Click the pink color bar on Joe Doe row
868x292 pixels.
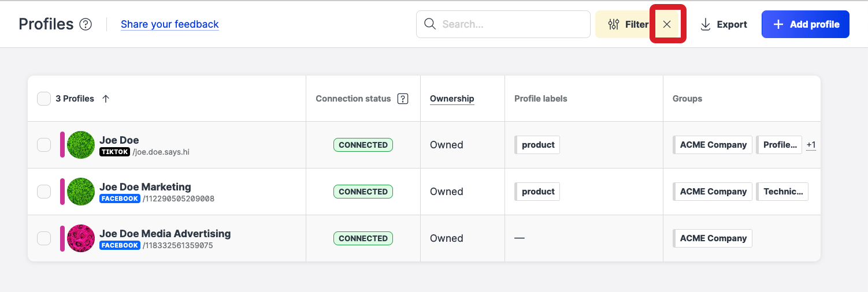pos(62,145)
